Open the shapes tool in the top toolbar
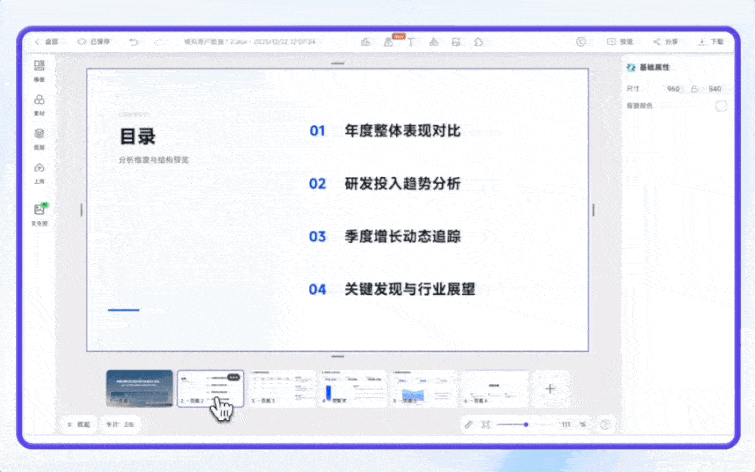 point(434,42)
